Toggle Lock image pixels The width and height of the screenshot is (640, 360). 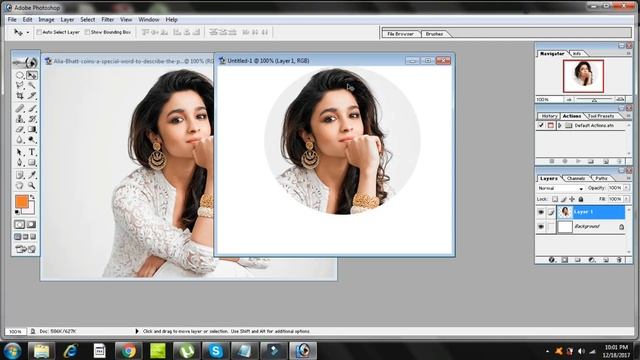pos(563,199)
